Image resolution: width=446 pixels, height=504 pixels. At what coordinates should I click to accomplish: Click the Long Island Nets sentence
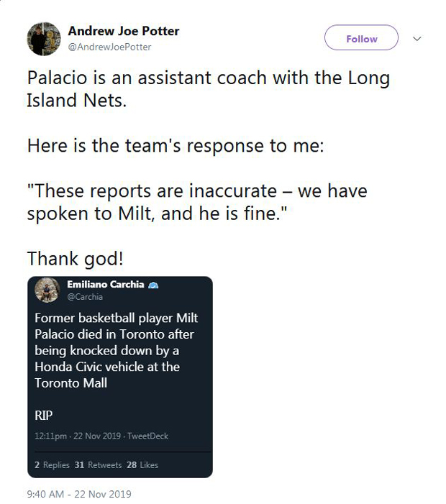208,88
